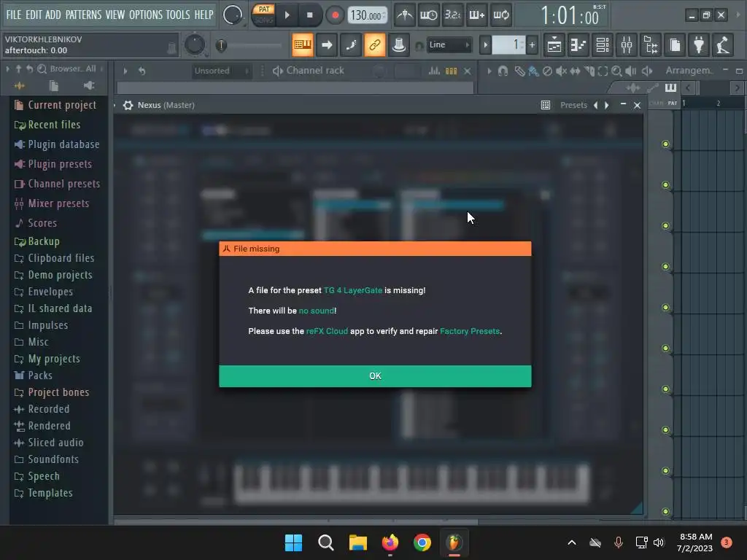Open the Mixer view icon
Viewport: 747px width, 560px height.
point(627,44)
